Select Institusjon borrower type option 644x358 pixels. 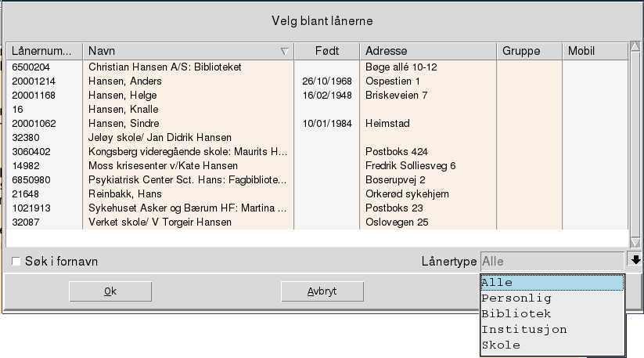pos(552,330)
